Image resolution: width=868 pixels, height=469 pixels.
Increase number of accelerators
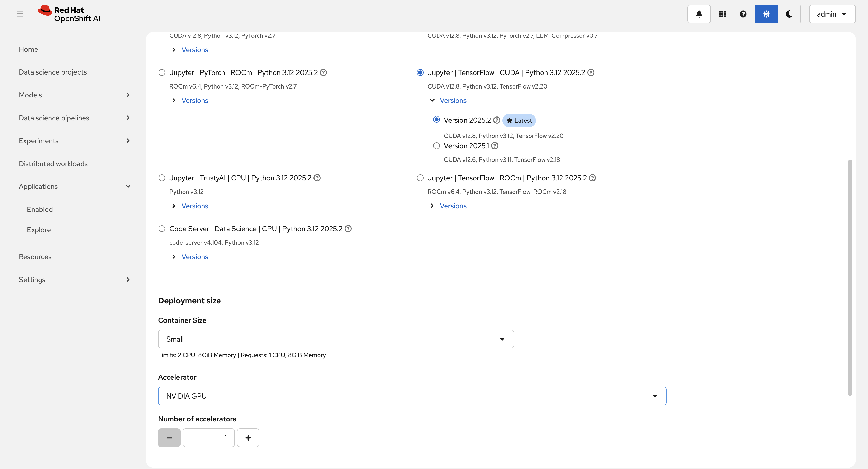tap(248, 438)
